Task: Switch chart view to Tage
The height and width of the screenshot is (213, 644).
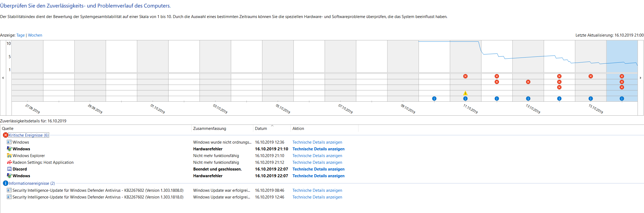Action: click(20, 35)
